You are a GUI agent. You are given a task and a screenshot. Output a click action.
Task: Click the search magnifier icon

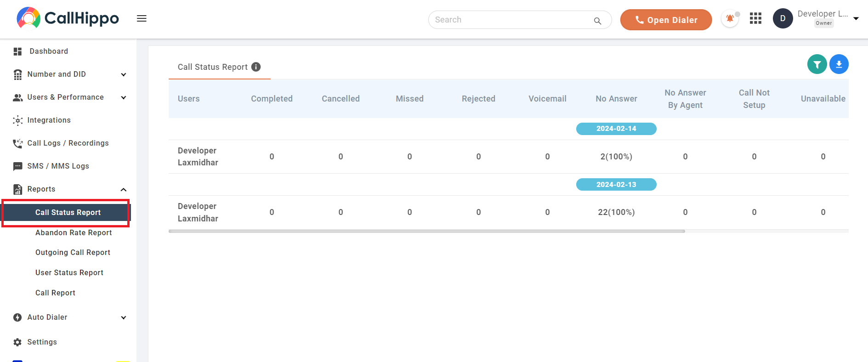coord(597,21)
